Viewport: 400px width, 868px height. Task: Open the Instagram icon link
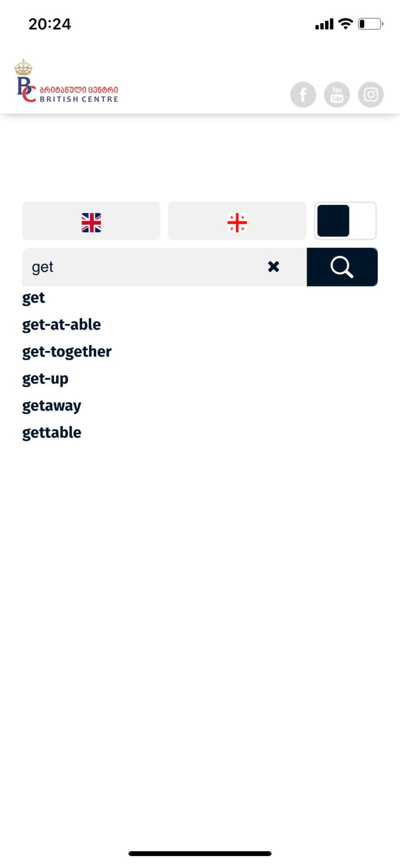[x=371, y=95]
